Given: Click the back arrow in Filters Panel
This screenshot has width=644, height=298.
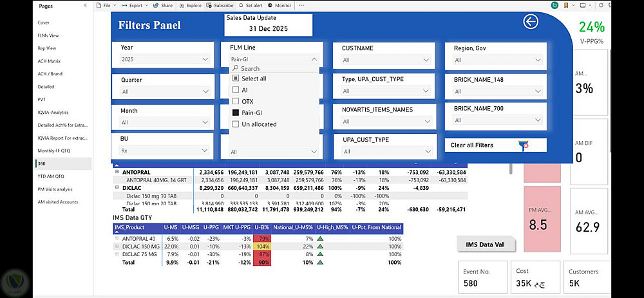Looking at the screenshot, I should point(531,21).
